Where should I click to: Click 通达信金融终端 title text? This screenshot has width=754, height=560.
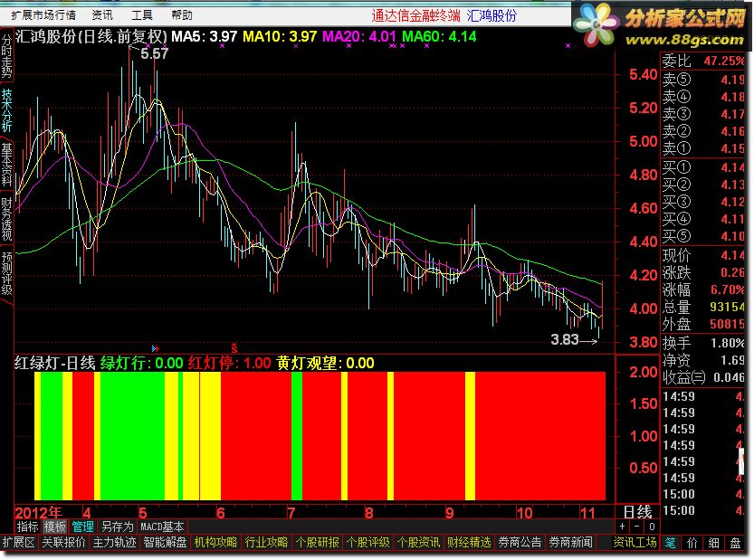(415, 15)
